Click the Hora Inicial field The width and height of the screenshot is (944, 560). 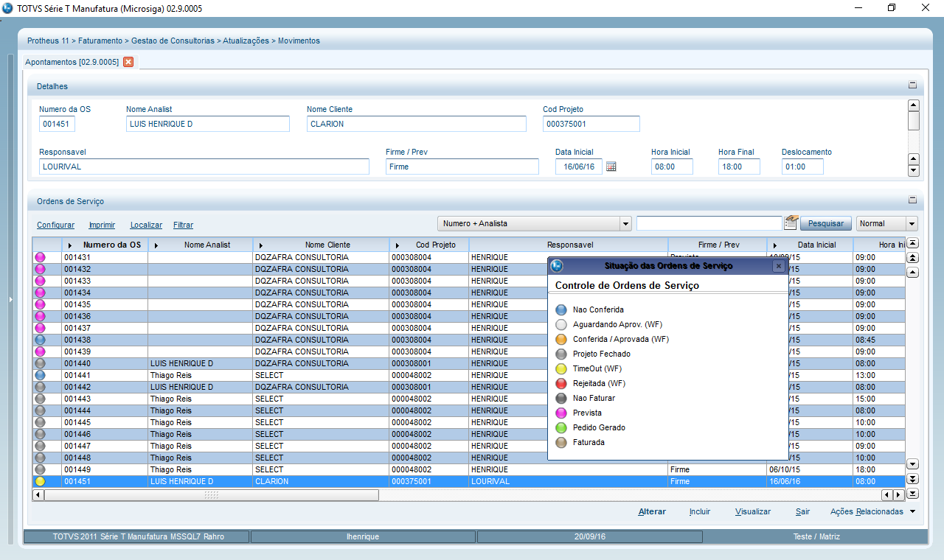tap(672, 167)
